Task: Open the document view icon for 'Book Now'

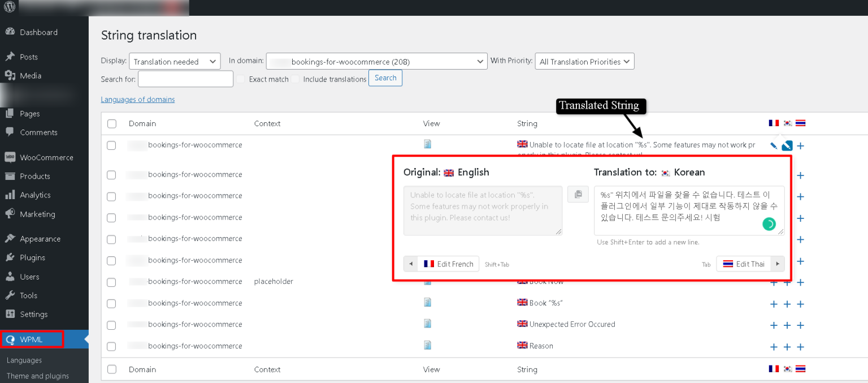Action: tap(427, 282)
